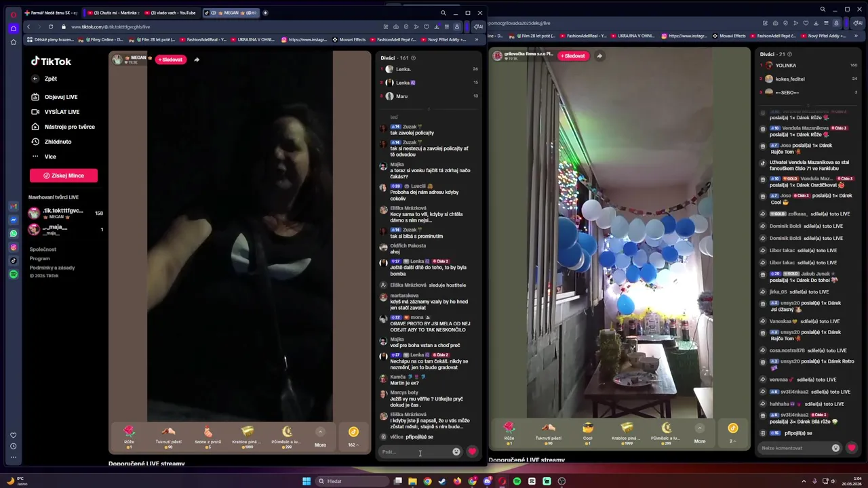Send Srdce z prstů gift in the left stream
868x488 pixels.
[x=208, y=436]
